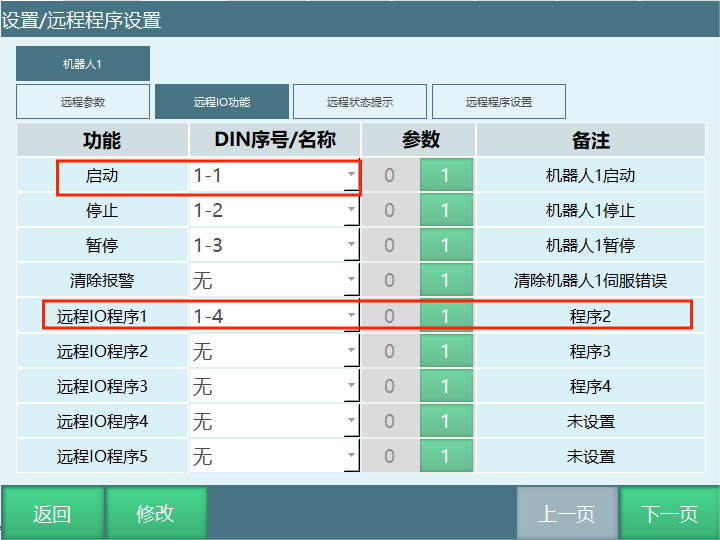Set the 启动 row parameter to 1
The image size is (720, 540).
445,176
